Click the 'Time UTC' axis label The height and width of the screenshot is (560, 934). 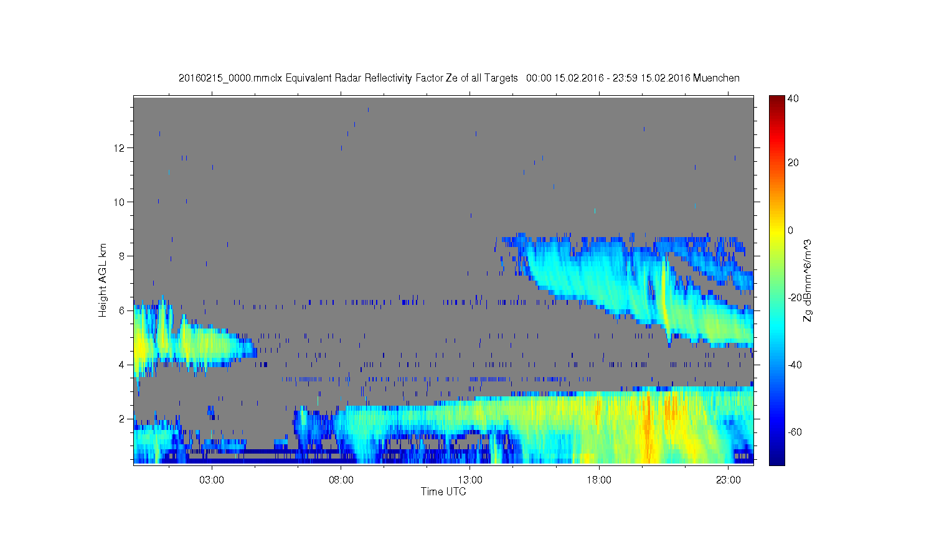tap(443, 492)
